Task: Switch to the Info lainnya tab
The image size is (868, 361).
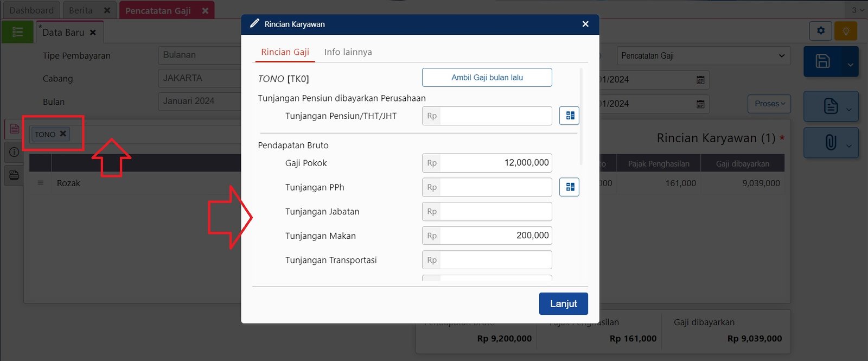Action: click(348, 52)
